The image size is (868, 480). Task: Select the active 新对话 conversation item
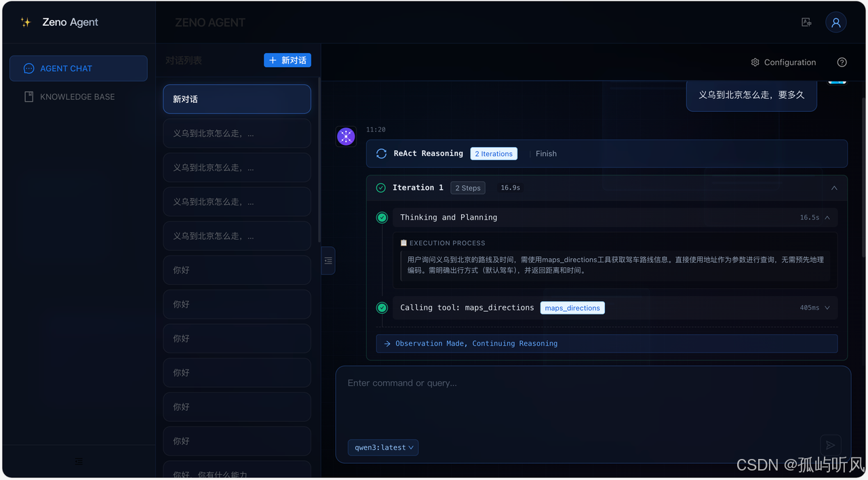[x=237, y=99]
